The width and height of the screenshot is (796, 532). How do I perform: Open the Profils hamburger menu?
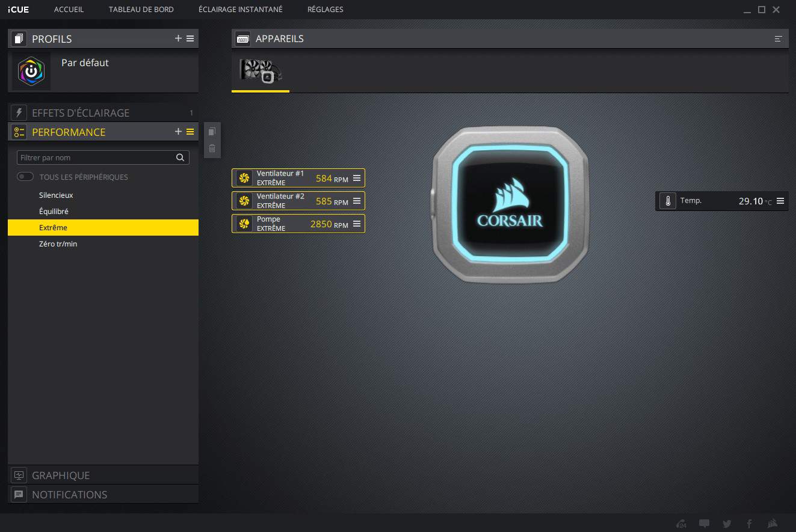(190, 38)
